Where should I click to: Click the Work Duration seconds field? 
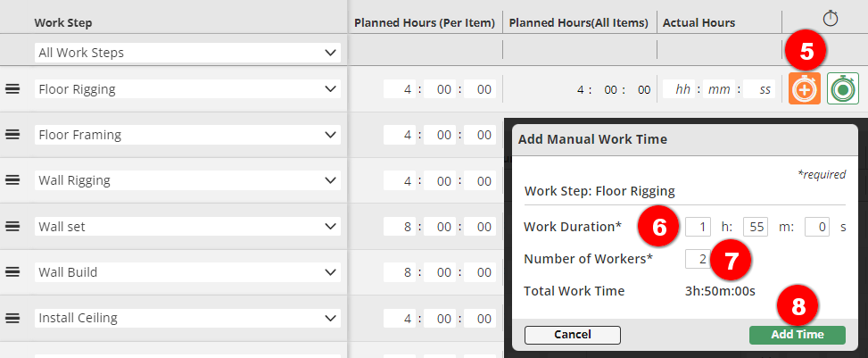pyautogui.click(x=817, y=227)
